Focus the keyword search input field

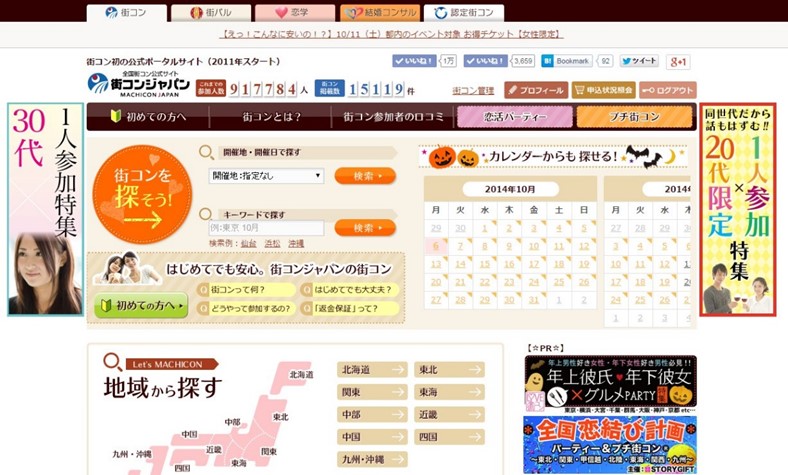pyautogui.click(x=266, y=228)
